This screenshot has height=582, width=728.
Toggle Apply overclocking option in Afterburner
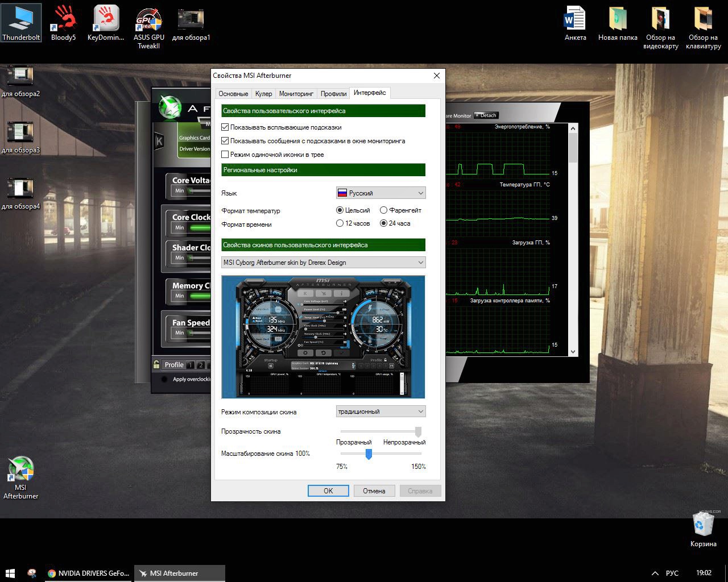coord(164,379)
